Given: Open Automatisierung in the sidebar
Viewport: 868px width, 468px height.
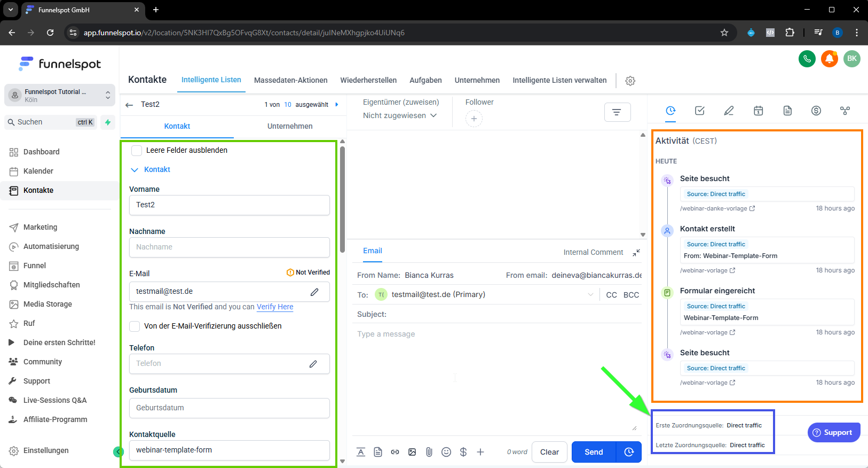Looking at the screenshot, I should pos(51,246).
